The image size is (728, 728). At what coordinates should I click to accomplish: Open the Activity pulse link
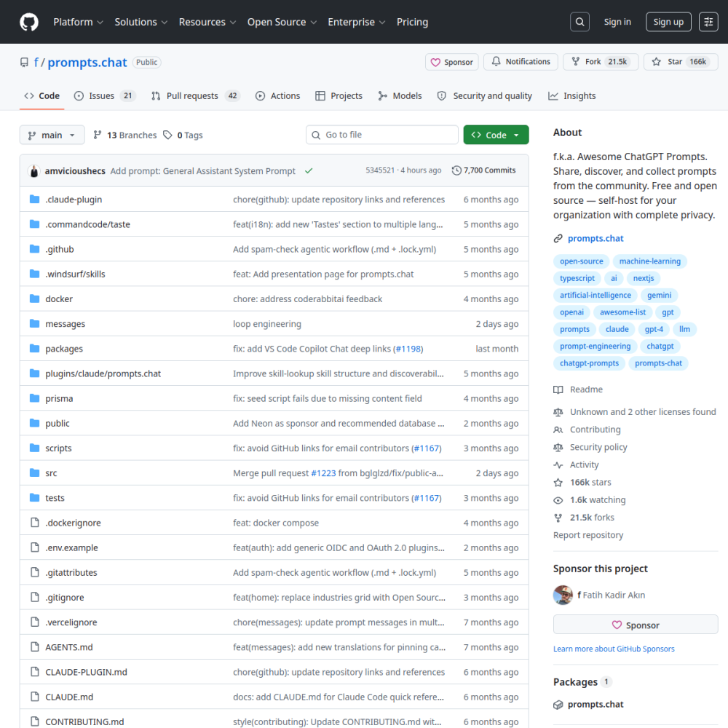pyautogui.click(x=576, y=464)
